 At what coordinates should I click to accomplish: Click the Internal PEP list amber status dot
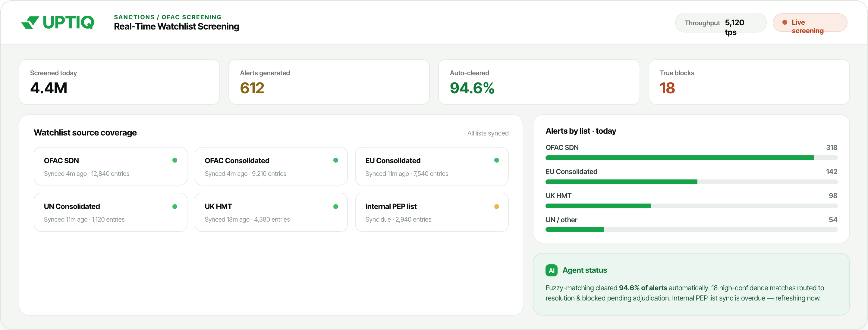[496, 207]
